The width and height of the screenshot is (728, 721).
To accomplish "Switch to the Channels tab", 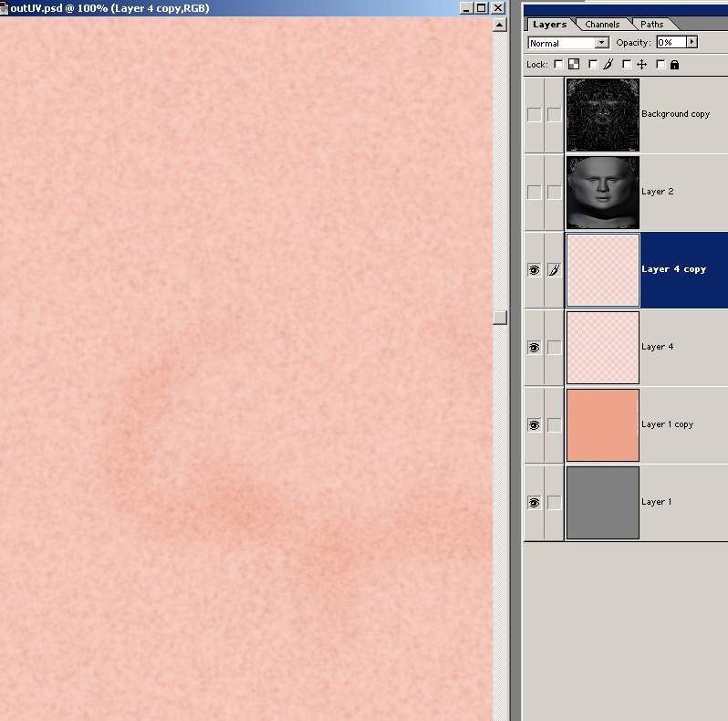I will click(602, 25).
